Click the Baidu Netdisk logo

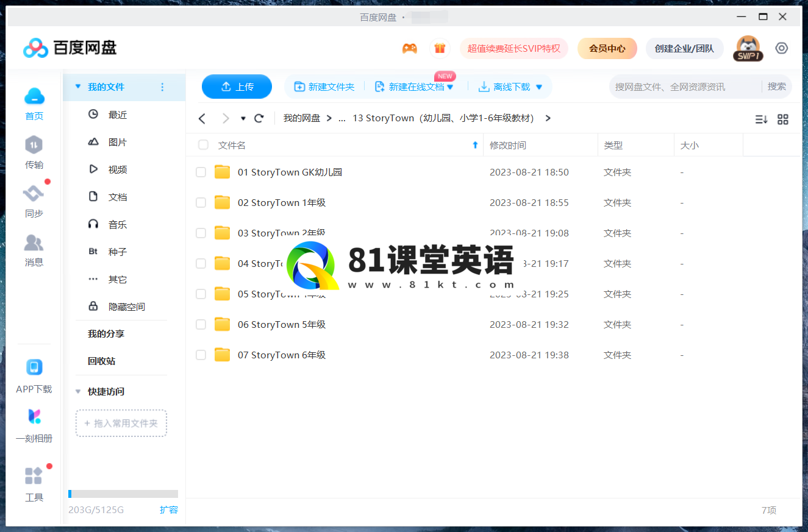70,48
